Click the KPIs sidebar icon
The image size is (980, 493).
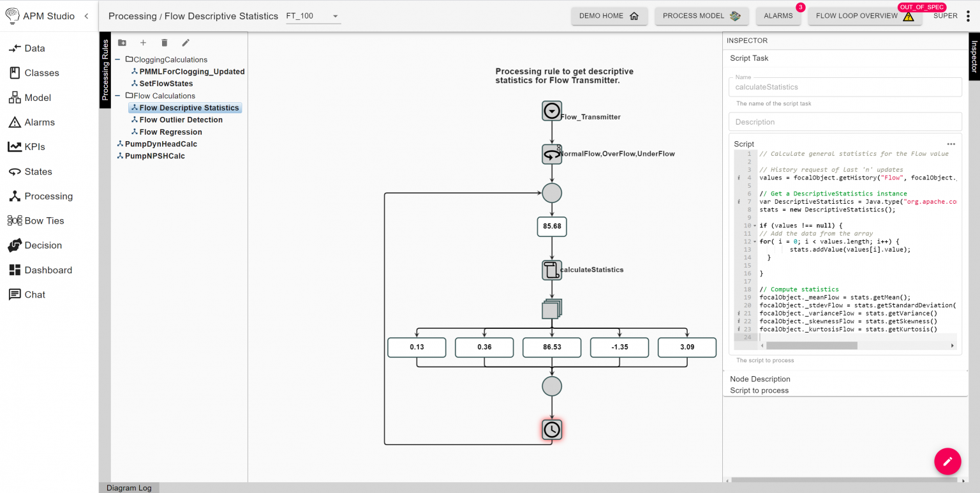[x=14, y=146]
